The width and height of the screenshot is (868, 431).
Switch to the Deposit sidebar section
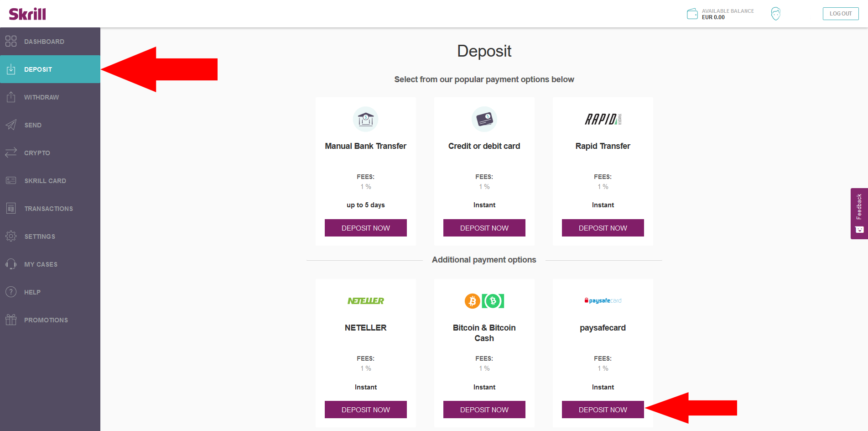[38, 69]
